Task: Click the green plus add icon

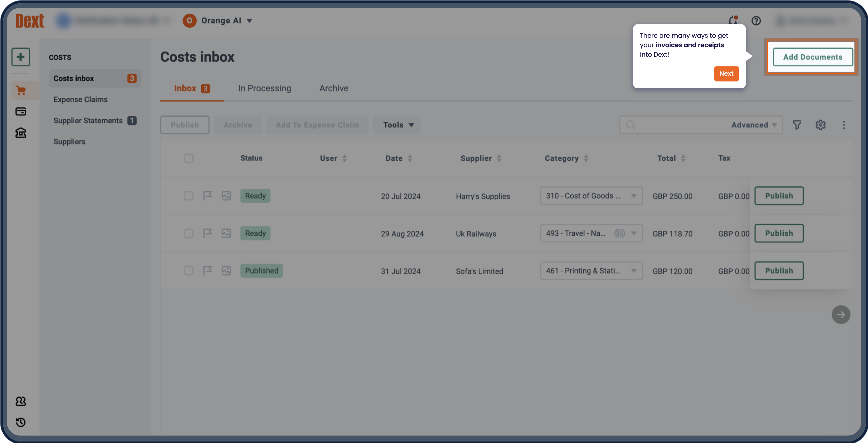Action: (x=21, y=56)
